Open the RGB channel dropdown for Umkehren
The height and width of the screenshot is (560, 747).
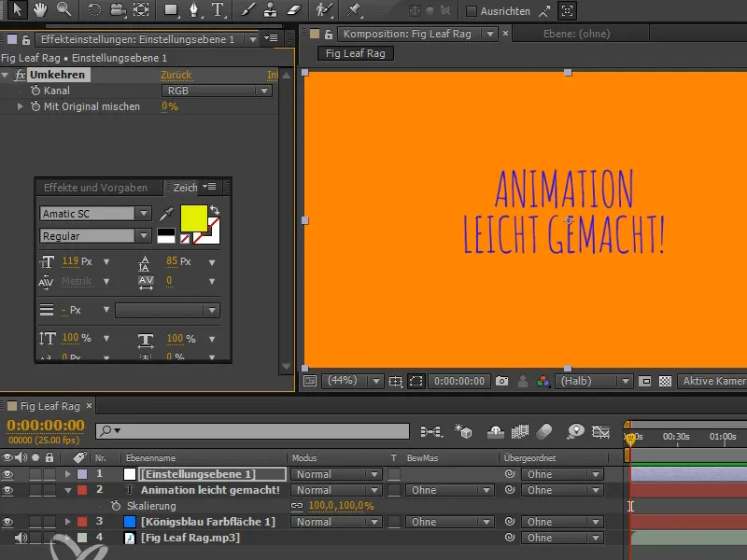[217, 91]
